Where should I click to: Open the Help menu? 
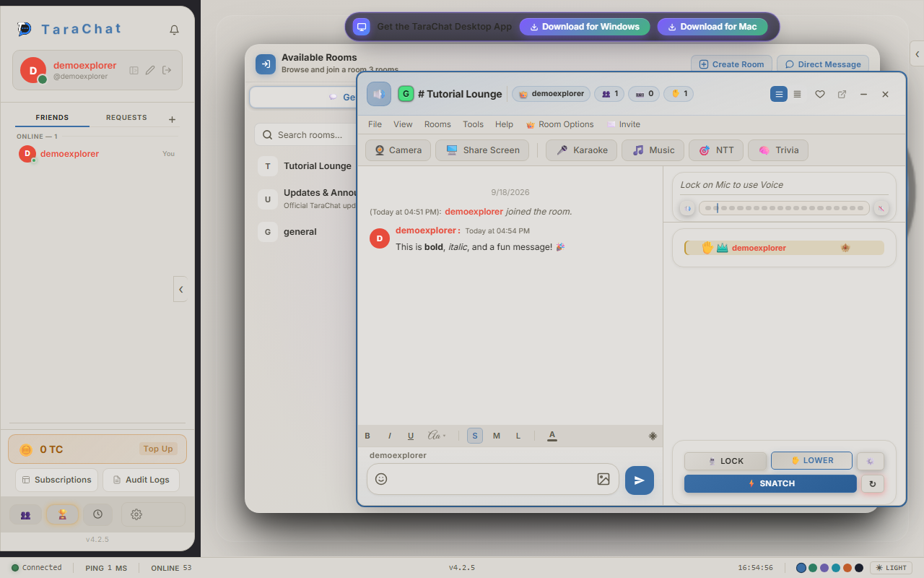pos(504,124)
